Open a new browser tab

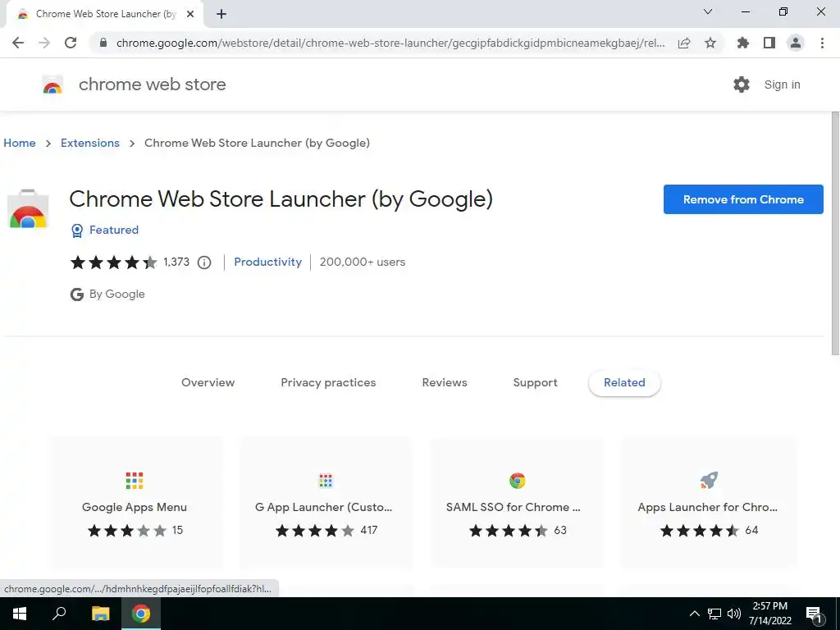[x=221, y=14]
